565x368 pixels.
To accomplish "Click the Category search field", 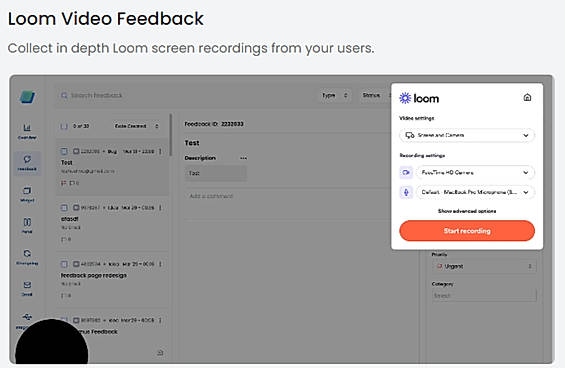I will pyautogui.click(x=484, y=296).
